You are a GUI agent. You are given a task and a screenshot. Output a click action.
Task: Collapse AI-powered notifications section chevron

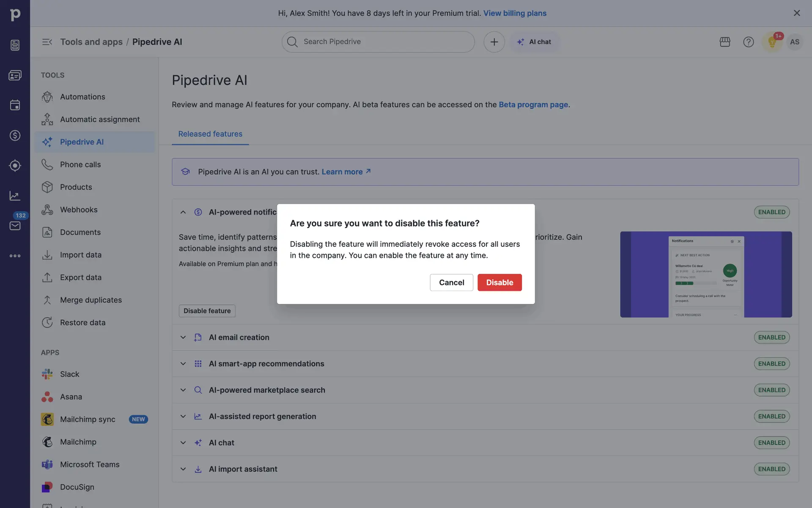pyautogui.click(x=183, y=212)
